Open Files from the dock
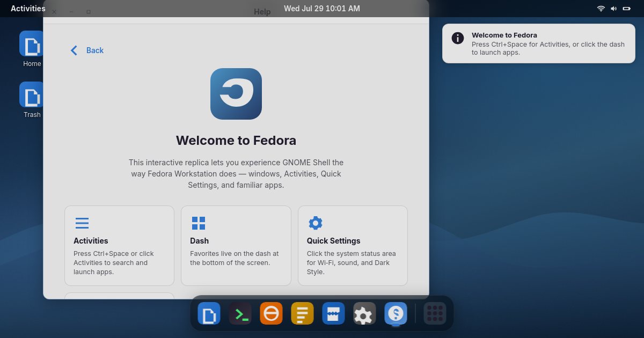 (x=209, y=313)
